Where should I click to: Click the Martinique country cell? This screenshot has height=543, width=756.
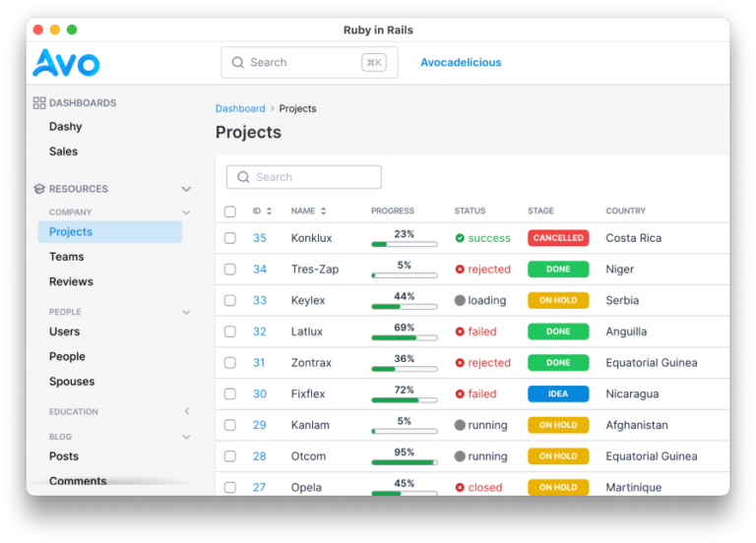pos(634,488)
